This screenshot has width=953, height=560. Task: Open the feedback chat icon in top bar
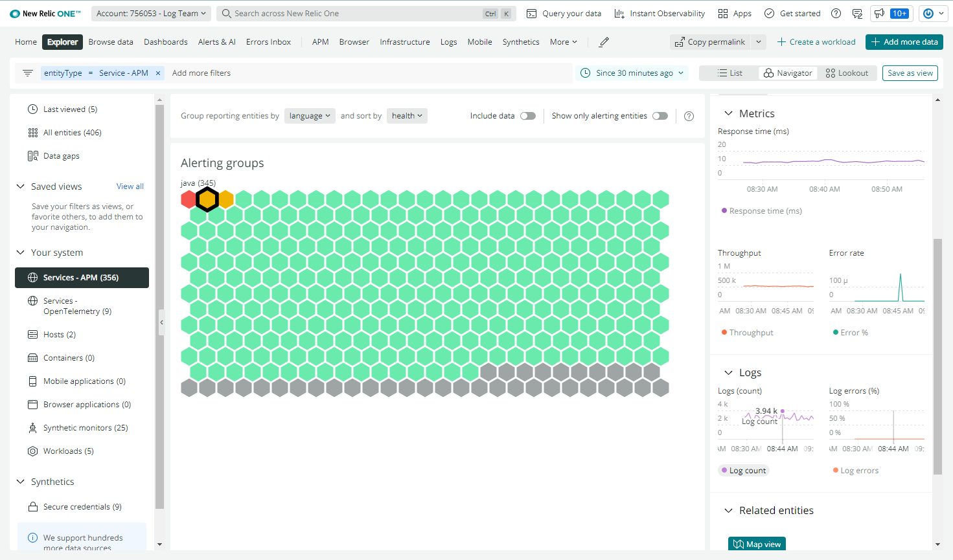(x=857, y=14)
